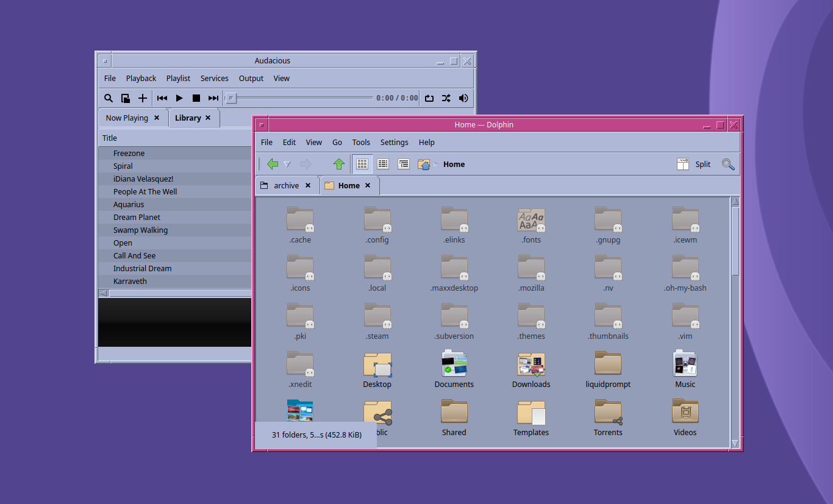Click Dolphin scrollbar up arrow

[x=735, y=202]
